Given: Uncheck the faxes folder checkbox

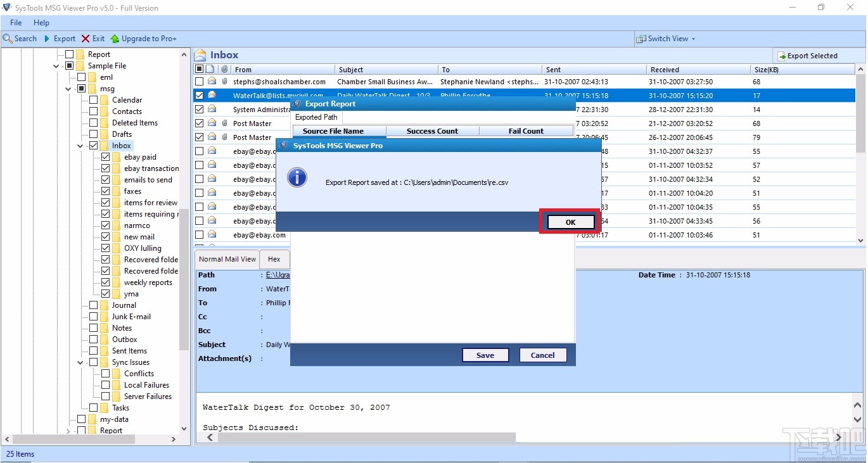Looking at the screenshot, I should (x=106, y=191).
